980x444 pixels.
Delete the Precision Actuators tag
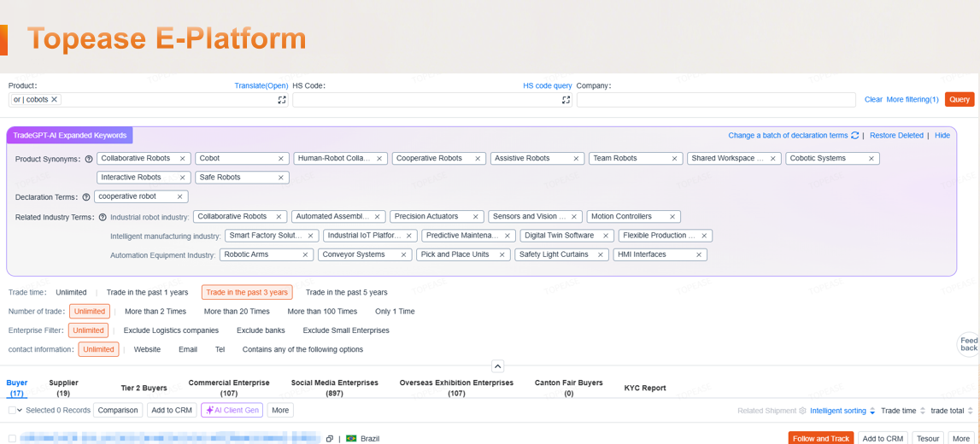coord(476,217)
